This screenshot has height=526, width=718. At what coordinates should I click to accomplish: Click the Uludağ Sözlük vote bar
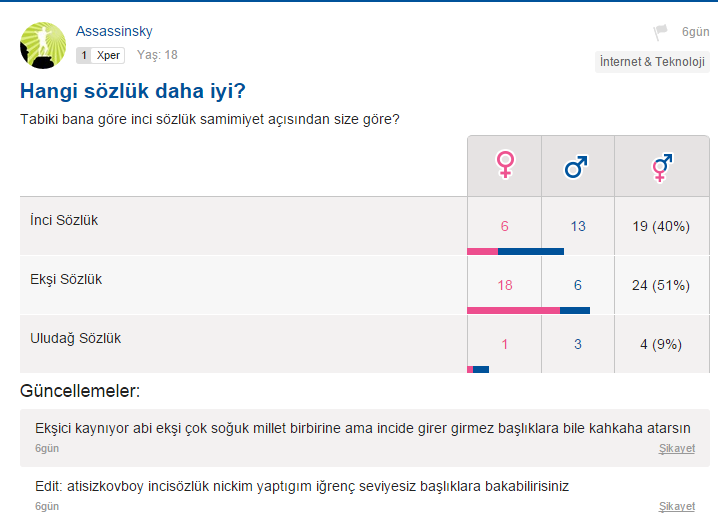pos(478,369)
